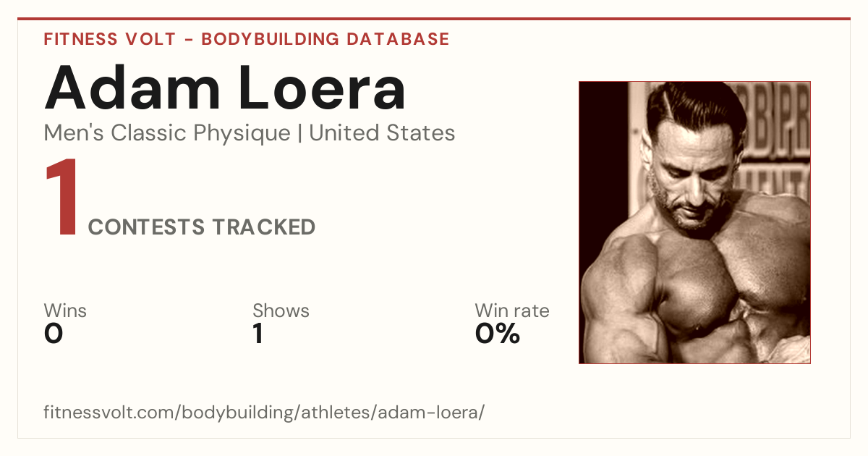Click the word Tracked beside the count

pos(264,227)
